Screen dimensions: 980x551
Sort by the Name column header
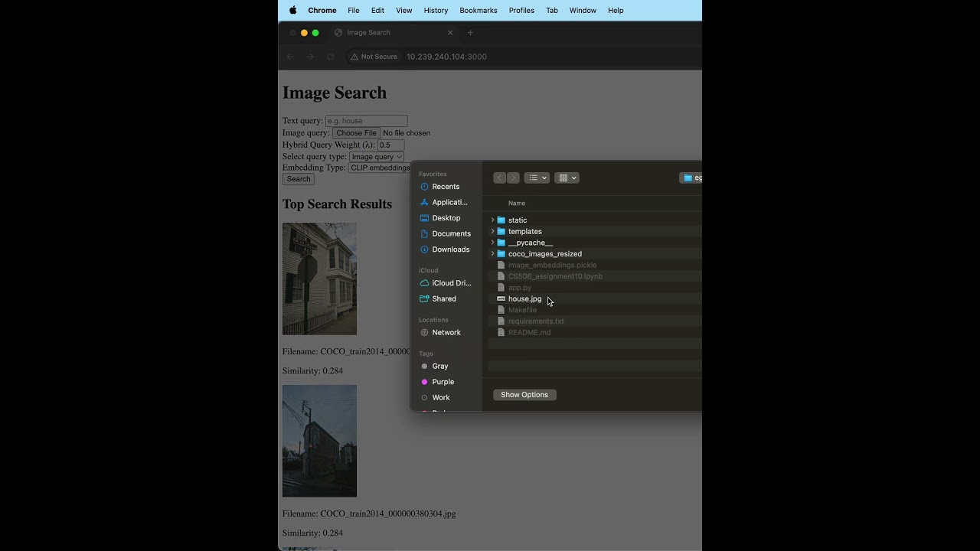[517, 204]
